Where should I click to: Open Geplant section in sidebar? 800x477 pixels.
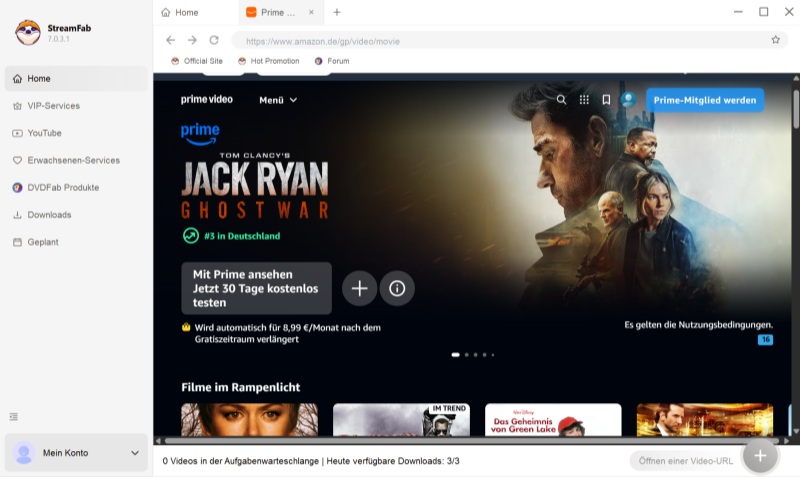(x=76, y=242)
